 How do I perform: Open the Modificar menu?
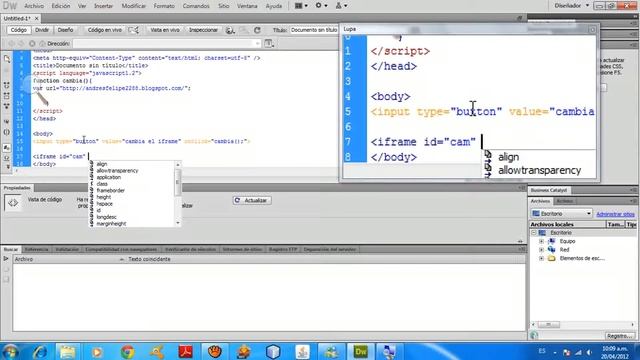tap(133, 6)
